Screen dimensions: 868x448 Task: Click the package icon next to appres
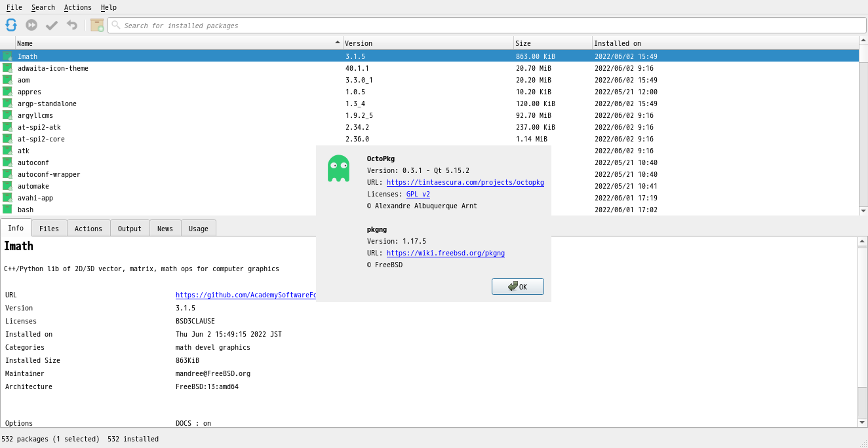click(x=7, y=92)
